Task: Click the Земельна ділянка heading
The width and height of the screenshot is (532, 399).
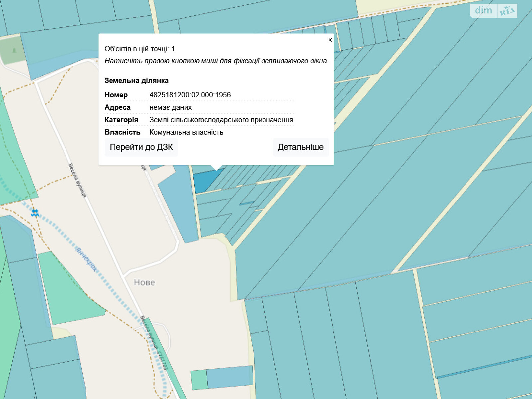Action: pyautogui.click(x=136, y=80)
